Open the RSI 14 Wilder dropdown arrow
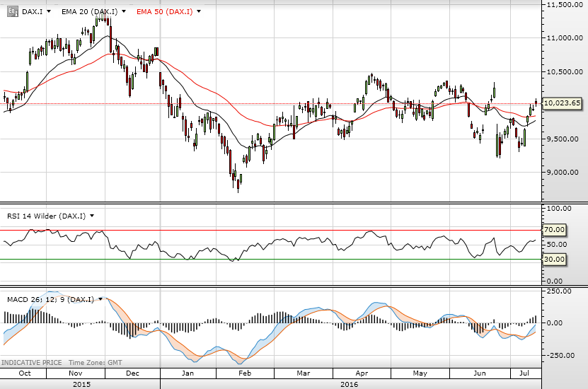This screenshot has height=389, width=588. point(92,216)
